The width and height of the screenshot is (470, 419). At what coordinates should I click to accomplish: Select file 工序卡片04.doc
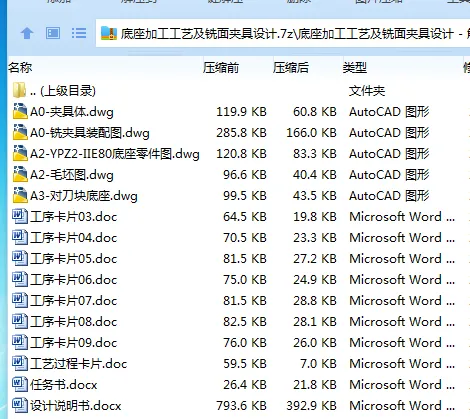point(74,238)
